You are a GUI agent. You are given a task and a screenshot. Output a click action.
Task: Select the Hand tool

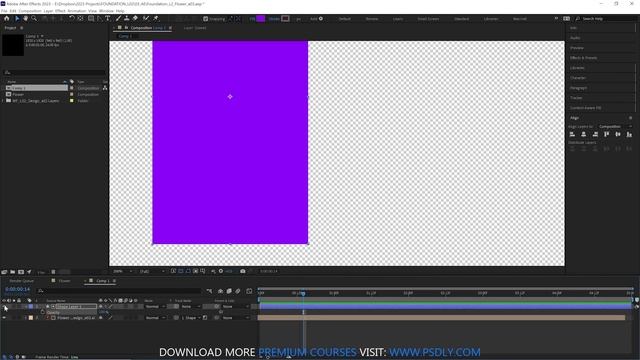[x=25, y=18]
